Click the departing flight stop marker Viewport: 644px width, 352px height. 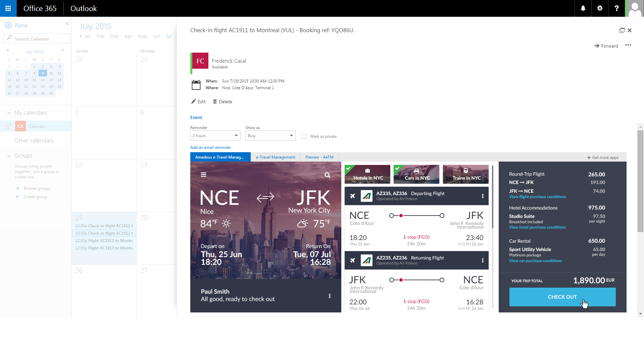(401, 216)
